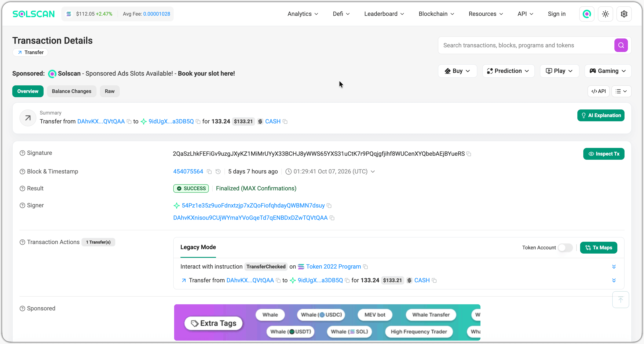
Task: Copy the transaction signature
Action: [x=469, y=154]
